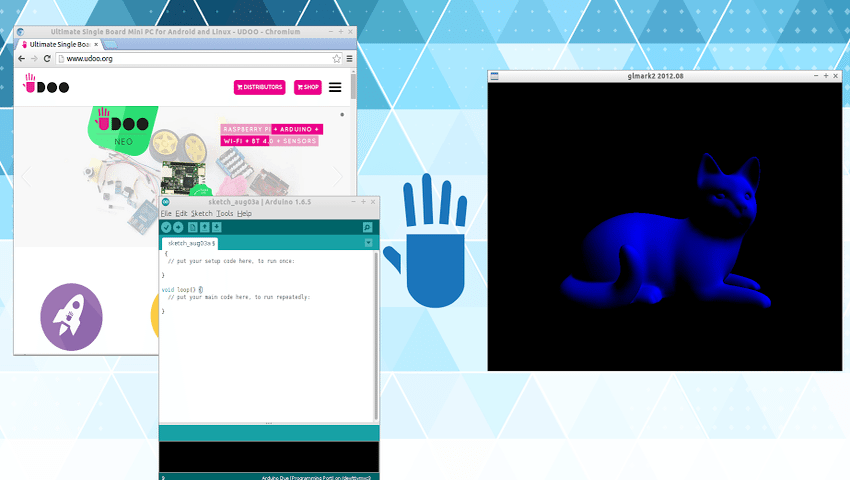The height and width of the screenshot is (480, 850).
Task: Close the glmark2 window
Action: (x=835, y=76)
